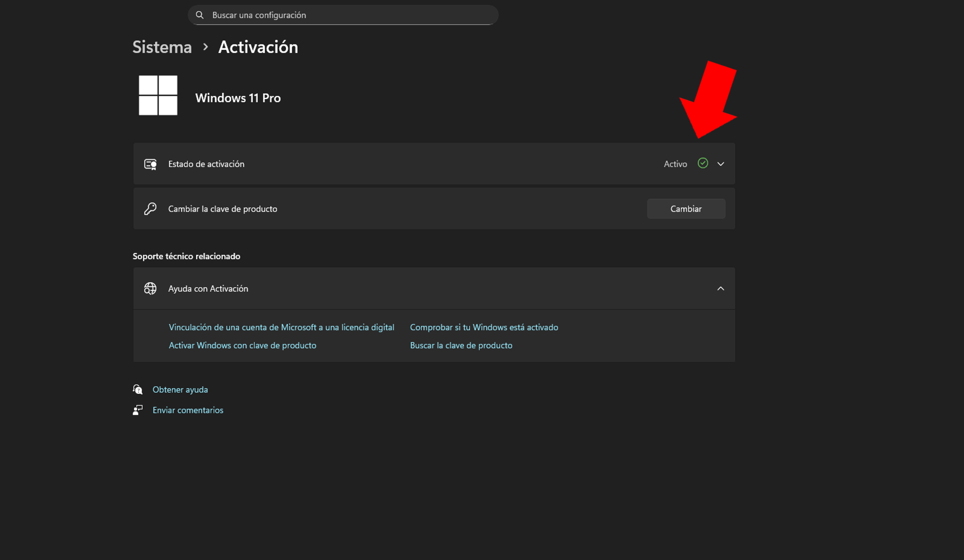The image size is (964, 560).
Task: Open Comprobar si tu Windows está activado
Action: [x=483, y=327]
